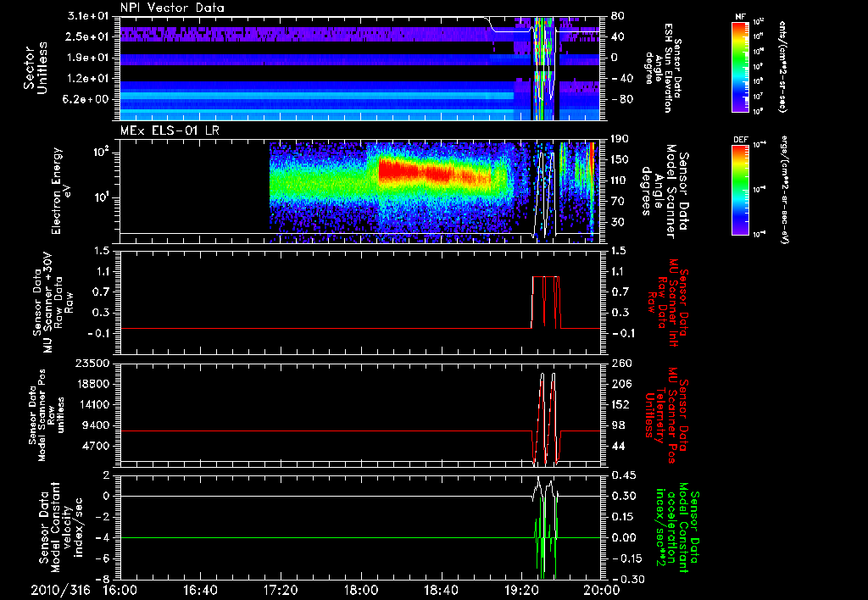The width and height of the screenshot is (868, 600).
Task: Click the '98' telemetry tick label
Action: point(618,425)
